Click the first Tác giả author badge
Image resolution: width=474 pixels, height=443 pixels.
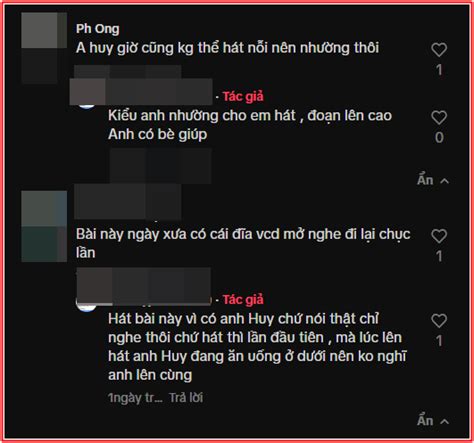coord(243,97)
